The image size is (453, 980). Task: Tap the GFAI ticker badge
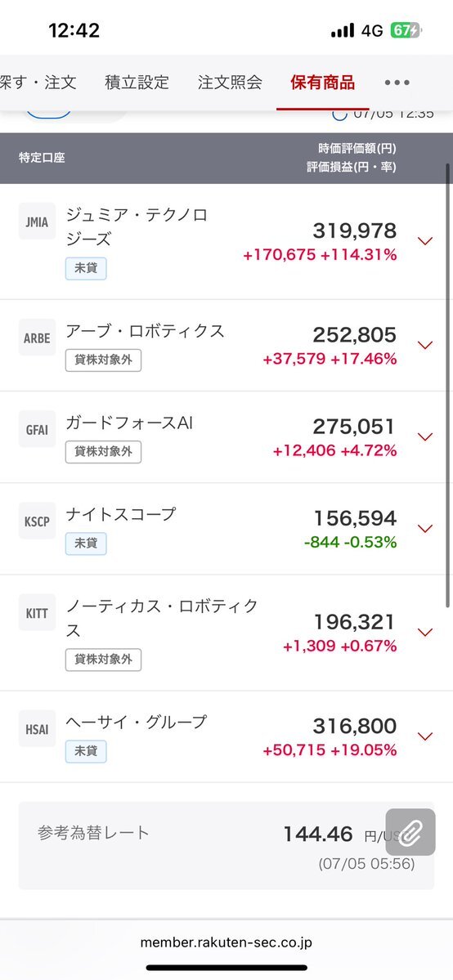[37, 429]
